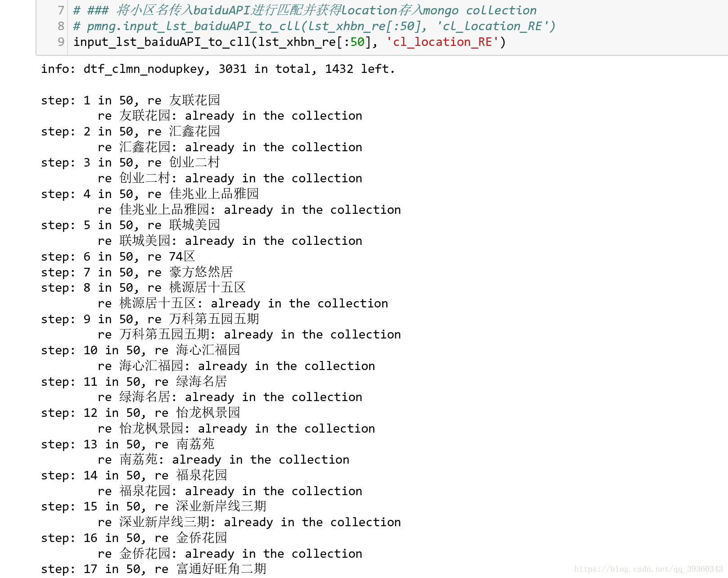Click 're 福泉花园: already in the collection'
728x578 pixels.
click(x=230, y=491)
